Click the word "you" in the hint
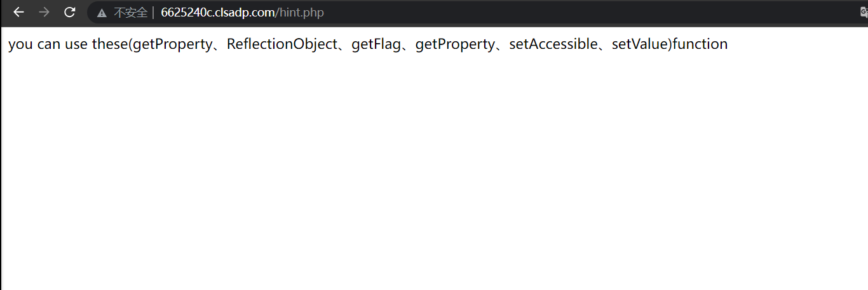Viewport: 868px width, 290px height. click(x=20, y=44)
